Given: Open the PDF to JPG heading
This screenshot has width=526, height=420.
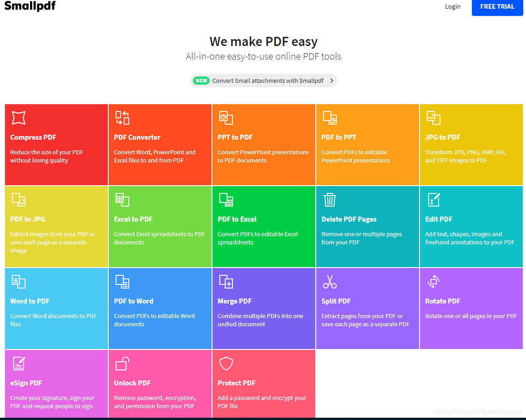Looking at the screenshot, I should tap(28, 219).
